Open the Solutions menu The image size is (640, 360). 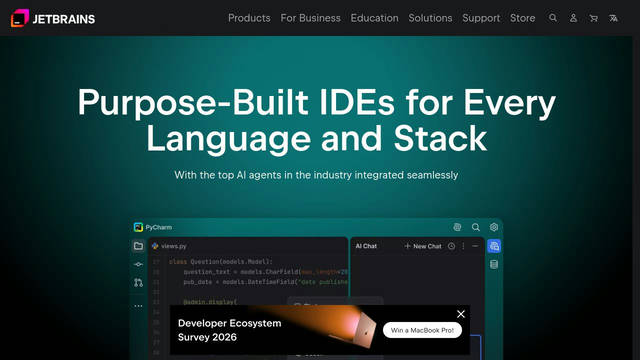430,18
